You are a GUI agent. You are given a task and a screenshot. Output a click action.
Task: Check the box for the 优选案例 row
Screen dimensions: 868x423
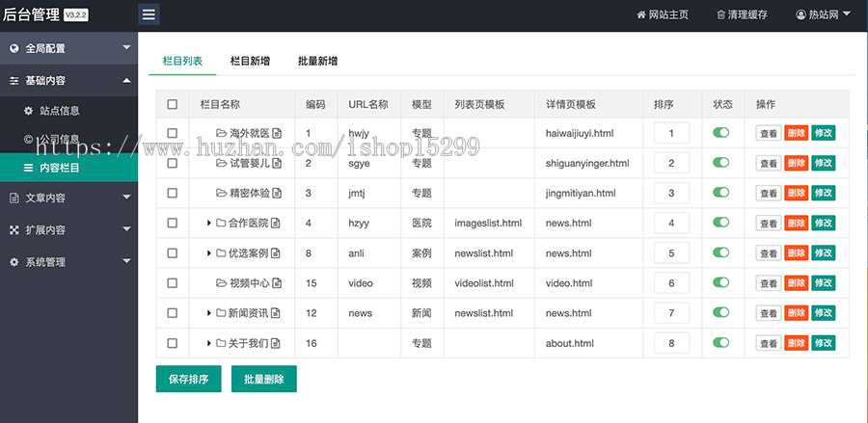[x=173, y=253]
